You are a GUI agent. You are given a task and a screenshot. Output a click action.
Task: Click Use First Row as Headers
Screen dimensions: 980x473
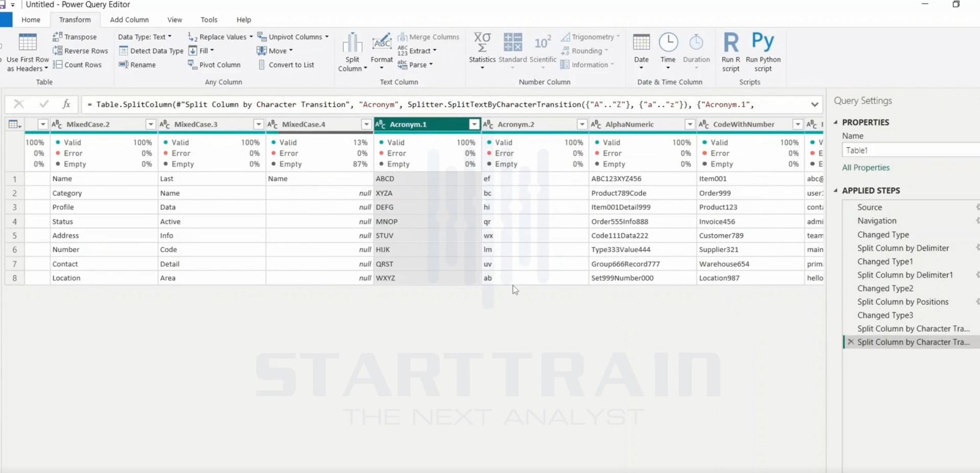[28, 52]
